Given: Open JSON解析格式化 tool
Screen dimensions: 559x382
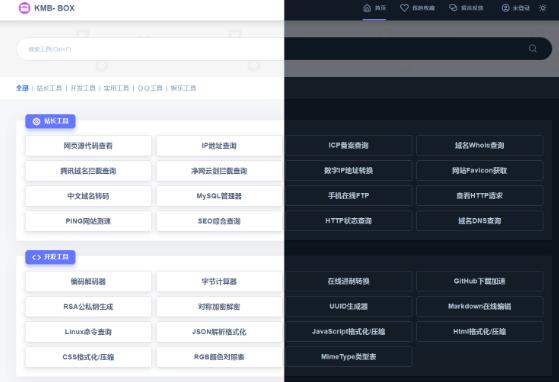Looking at the screenshot, I should point(219,332).
